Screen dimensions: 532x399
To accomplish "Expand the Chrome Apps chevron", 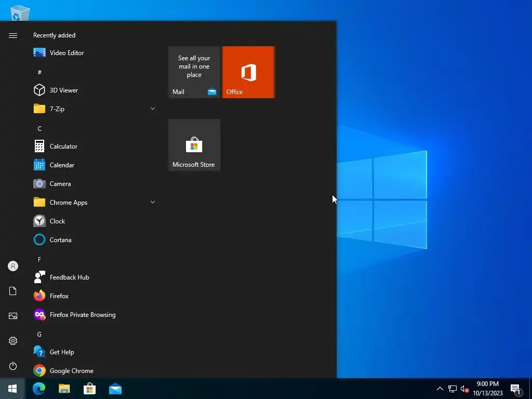I will (x=153, y=202).
